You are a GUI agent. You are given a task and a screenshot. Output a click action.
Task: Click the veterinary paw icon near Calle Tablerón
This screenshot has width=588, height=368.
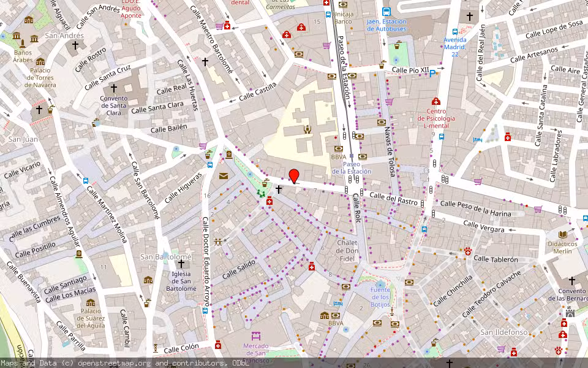[468, 251]
